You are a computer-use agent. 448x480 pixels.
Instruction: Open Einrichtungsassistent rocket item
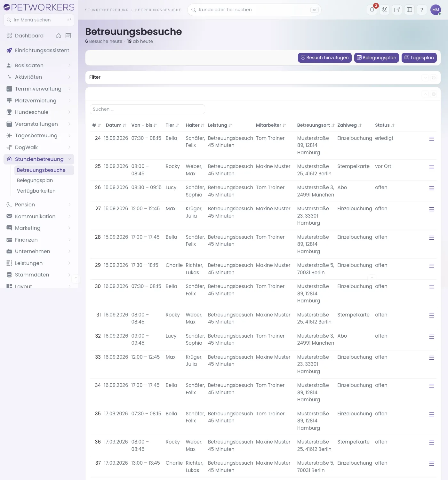tap(39, 50)
